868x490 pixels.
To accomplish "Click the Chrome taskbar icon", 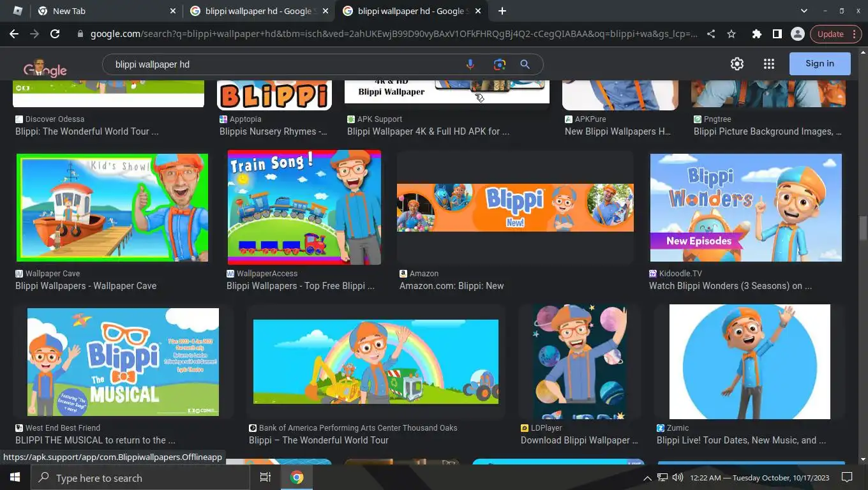I will [297, 477].
